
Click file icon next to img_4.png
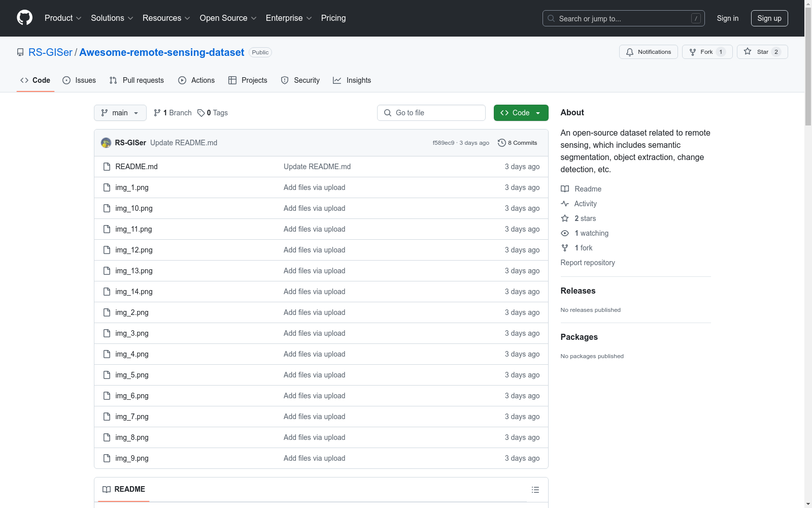coord(107,354)
